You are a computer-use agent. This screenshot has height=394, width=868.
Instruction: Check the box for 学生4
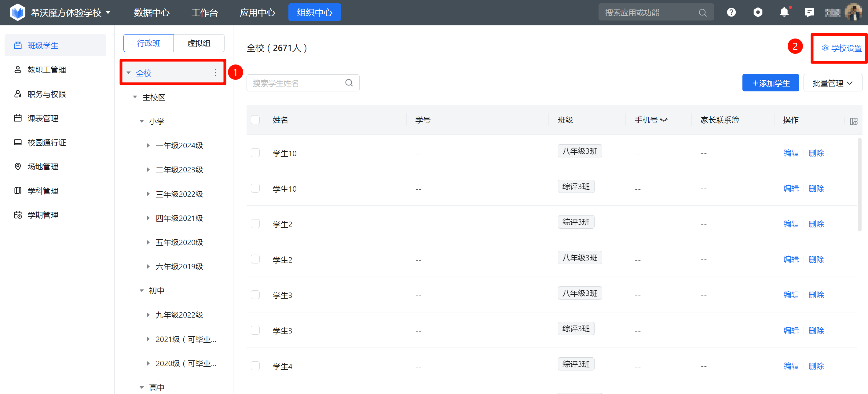pyautogui.click(x=255, y=366)
